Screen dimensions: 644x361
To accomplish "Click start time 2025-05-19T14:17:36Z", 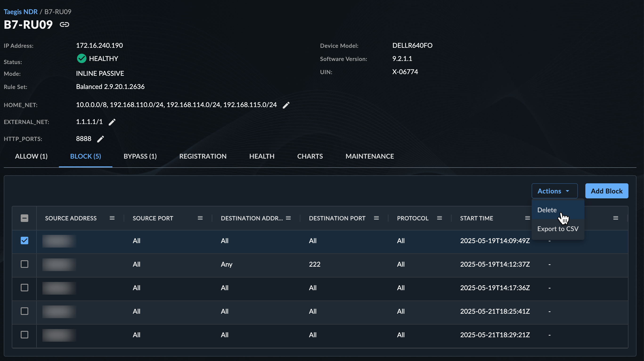I will (x=495, y=288).
